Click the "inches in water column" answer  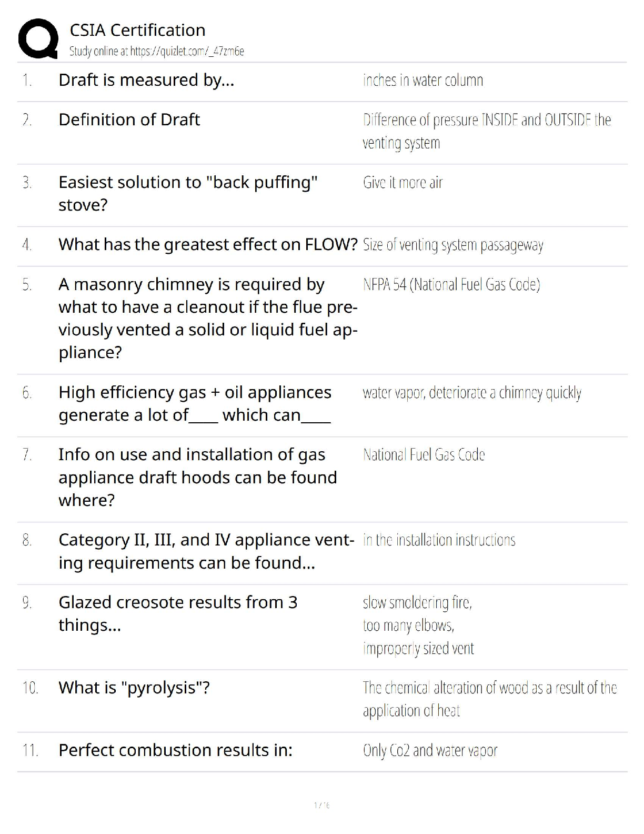422,81
